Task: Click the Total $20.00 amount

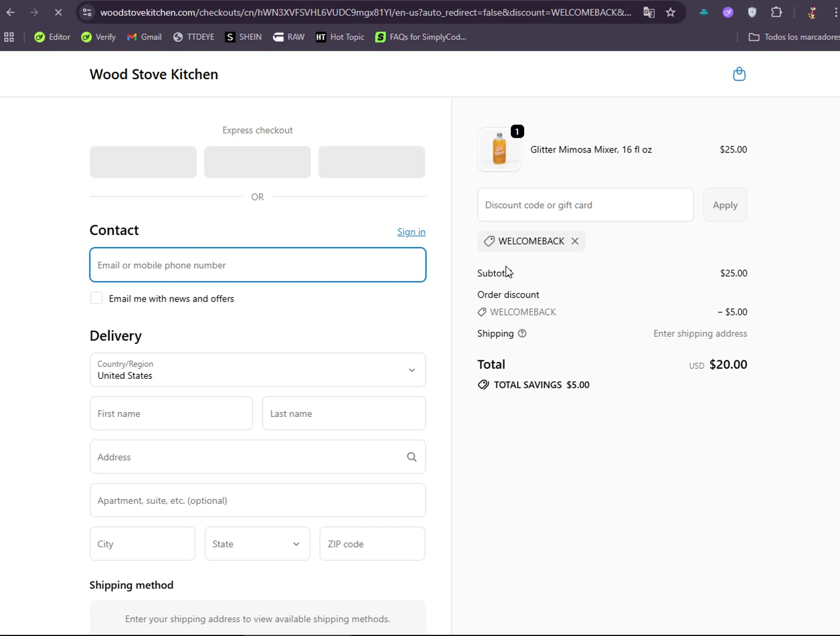Action: pyautogui.click(x=728, y=364)
